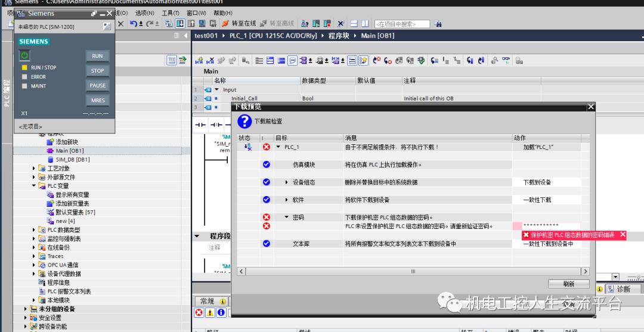The image size is (644, 332).
Task: Expand the 安全设置 node
Action: (x=25, y=318)
